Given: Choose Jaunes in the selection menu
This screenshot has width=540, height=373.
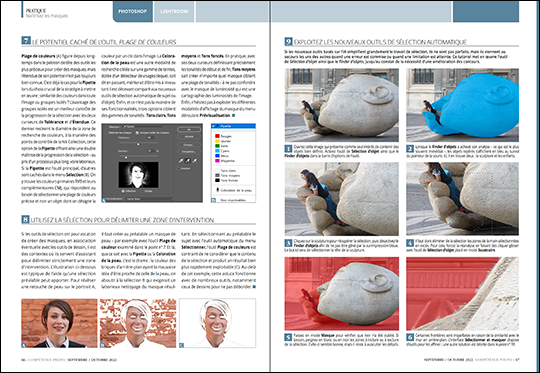Looking at the screenshot, I should pyautogui.click(x=226, y=141).
